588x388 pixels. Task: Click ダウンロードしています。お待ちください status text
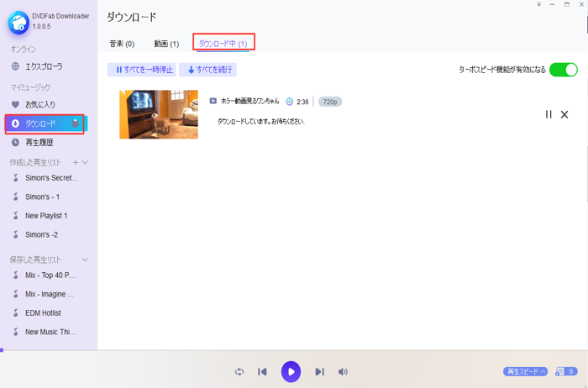coord(261,122)
